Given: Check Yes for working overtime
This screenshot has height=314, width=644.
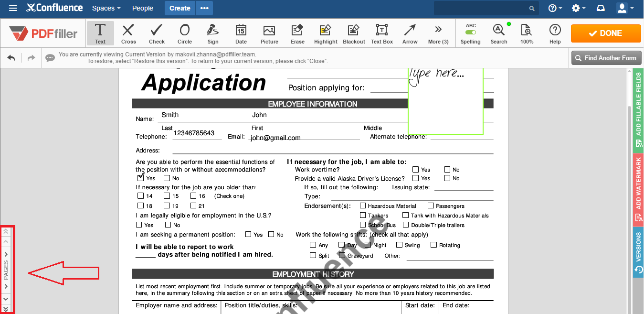Looking at the screenshot, I should pos(415,169).
